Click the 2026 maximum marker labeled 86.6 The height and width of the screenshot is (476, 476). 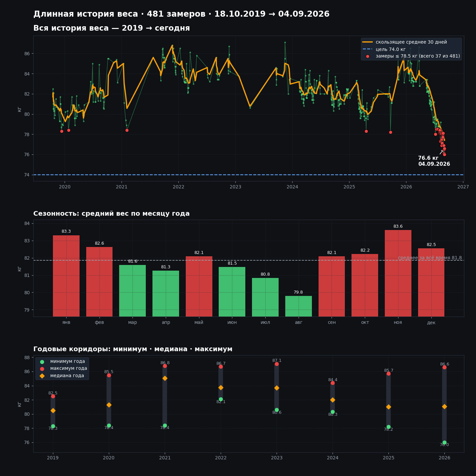[x=444, y=367]
